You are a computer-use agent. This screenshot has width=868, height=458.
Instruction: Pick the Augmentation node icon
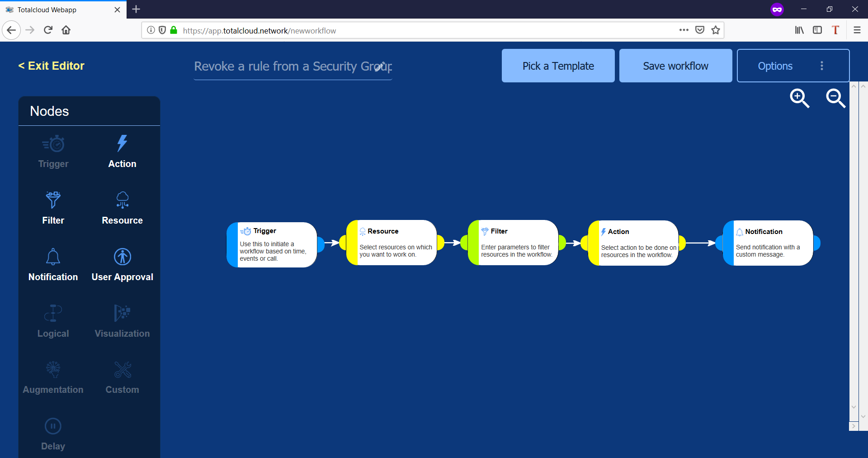(53, 369)
